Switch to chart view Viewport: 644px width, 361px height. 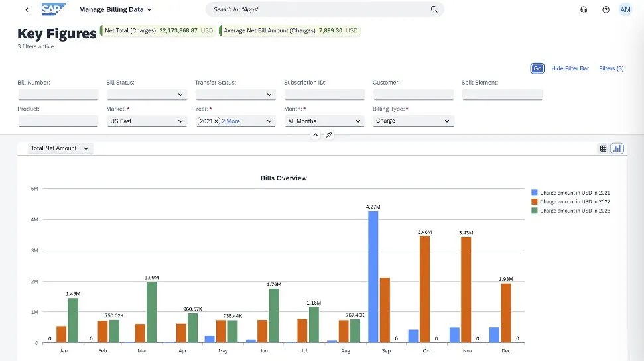point(617,148)
